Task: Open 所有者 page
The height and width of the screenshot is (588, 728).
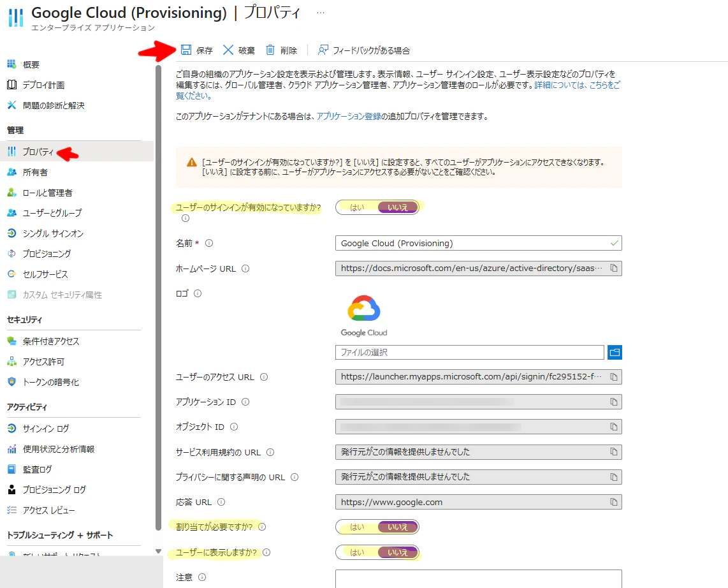Action: [x=35, y=172]
